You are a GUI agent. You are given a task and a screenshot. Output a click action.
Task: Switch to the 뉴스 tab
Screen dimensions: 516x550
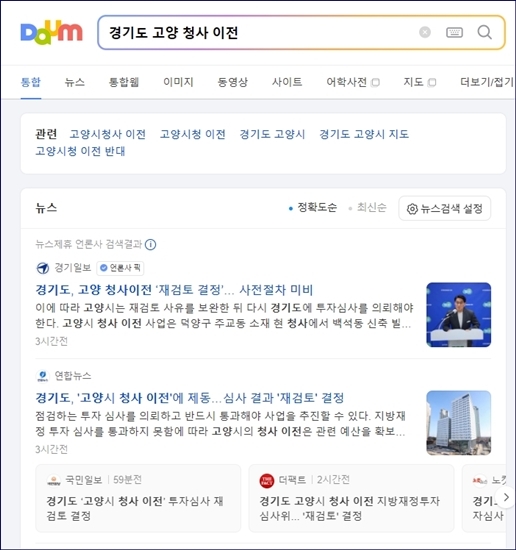click(75, 82)
